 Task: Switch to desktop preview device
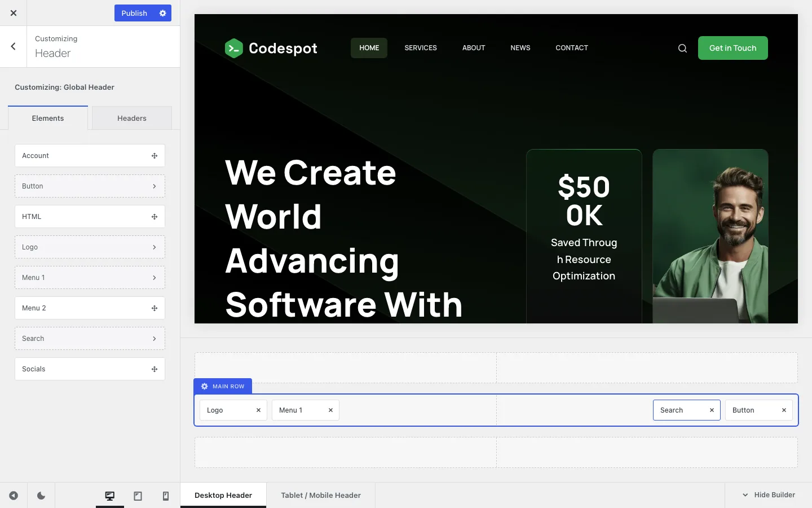pyautogui.click(x=110, y=496)
